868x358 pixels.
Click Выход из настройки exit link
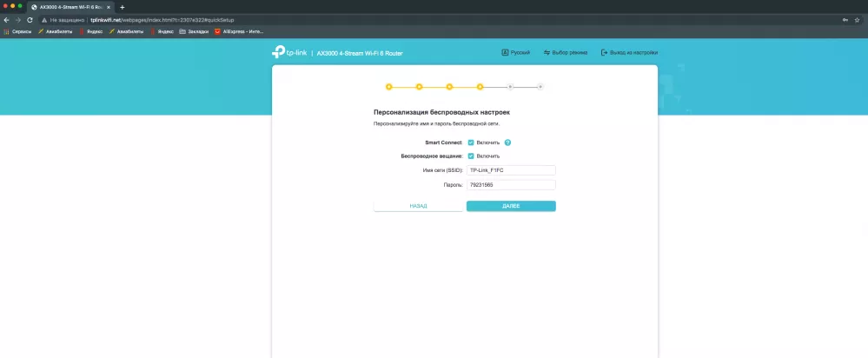pos(629,52)
